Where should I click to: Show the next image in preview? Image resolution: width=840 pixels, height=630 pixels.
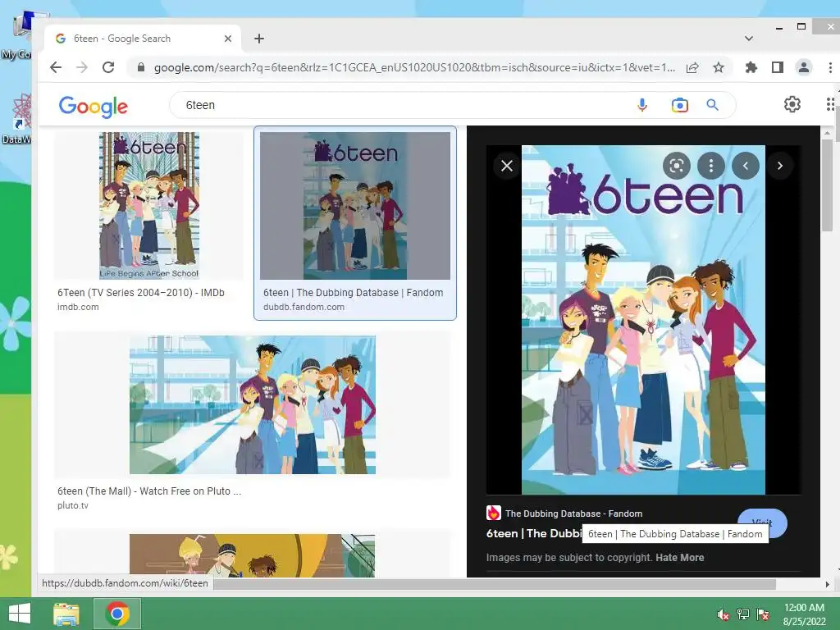coord(780,166)
